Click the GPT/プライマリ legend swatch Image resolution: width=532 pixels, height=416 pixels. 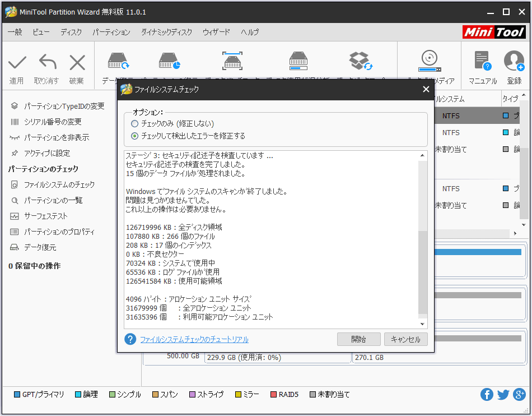tap(17, 395)
